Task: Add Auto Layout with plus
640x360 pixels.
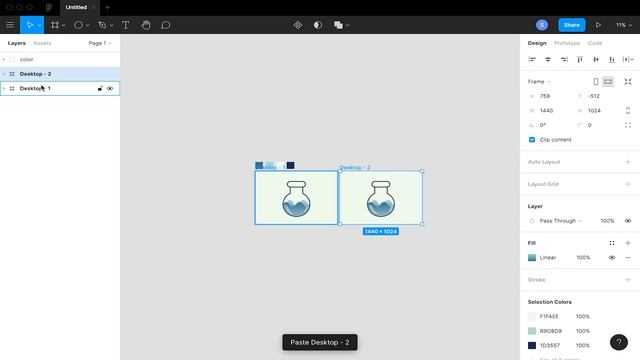Action: pos(628,162)
